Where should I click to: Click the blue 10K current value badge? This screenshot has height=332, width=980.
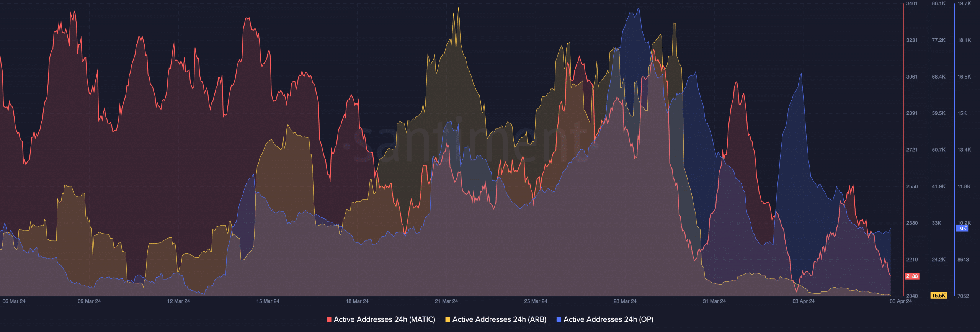[x=962, y=228]
